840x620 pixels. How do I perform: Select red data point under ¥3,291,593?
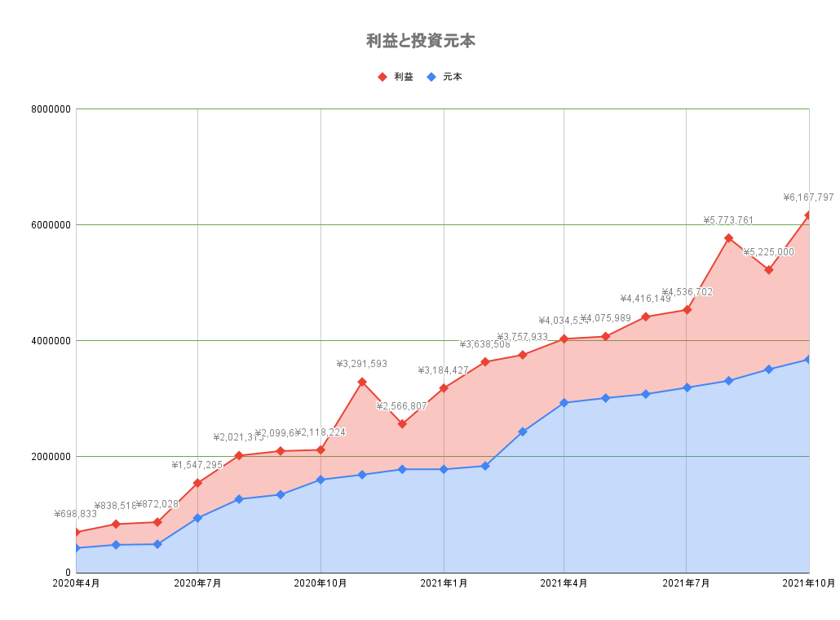click(x=362, y=382)
